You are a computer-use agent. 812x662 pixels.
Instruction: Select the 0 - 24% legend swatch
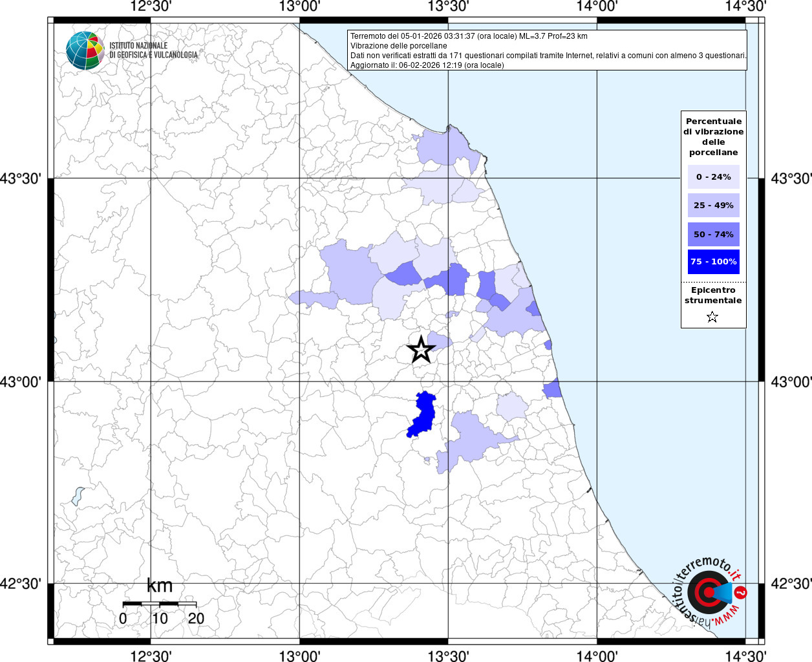pyautogui.click(x=713, y=176)
